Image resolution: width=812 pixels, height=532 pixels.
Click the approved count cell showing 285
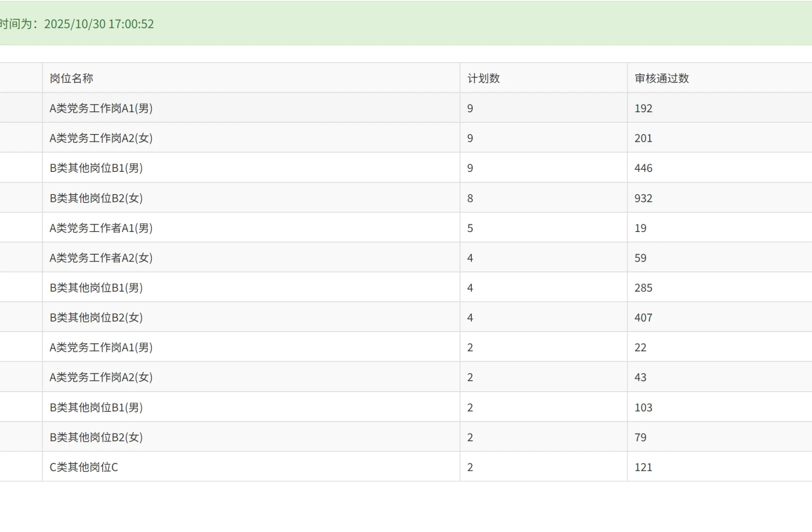pos(719,288)
